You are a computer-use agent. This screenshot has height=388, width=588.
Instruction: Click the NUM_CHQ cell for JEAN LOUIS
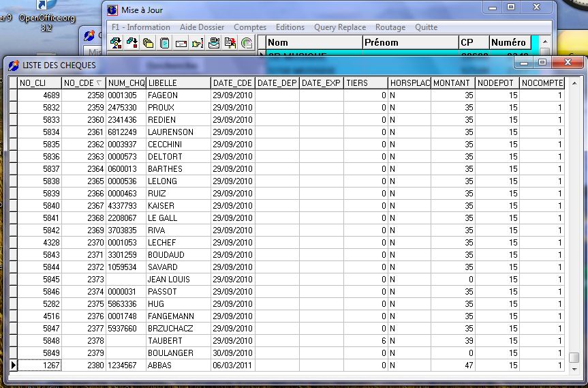point(125,280)
